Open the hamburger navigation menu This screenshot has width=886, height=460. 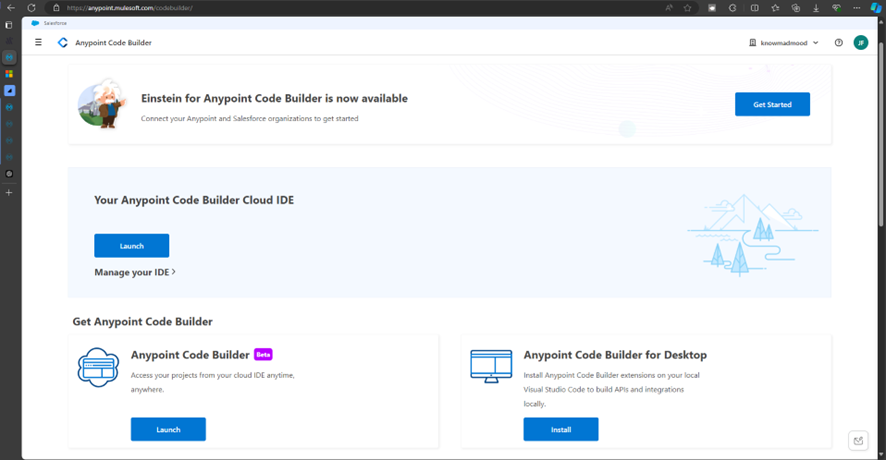38,42
